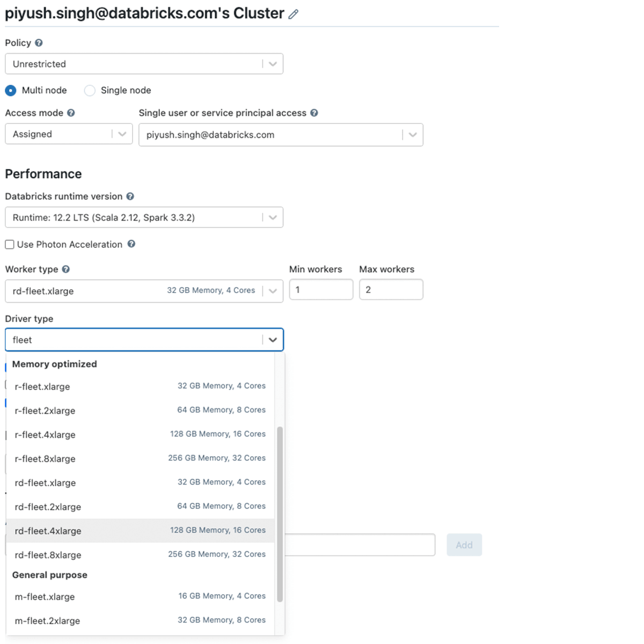Click the Max workers input field

click(391, 289)
